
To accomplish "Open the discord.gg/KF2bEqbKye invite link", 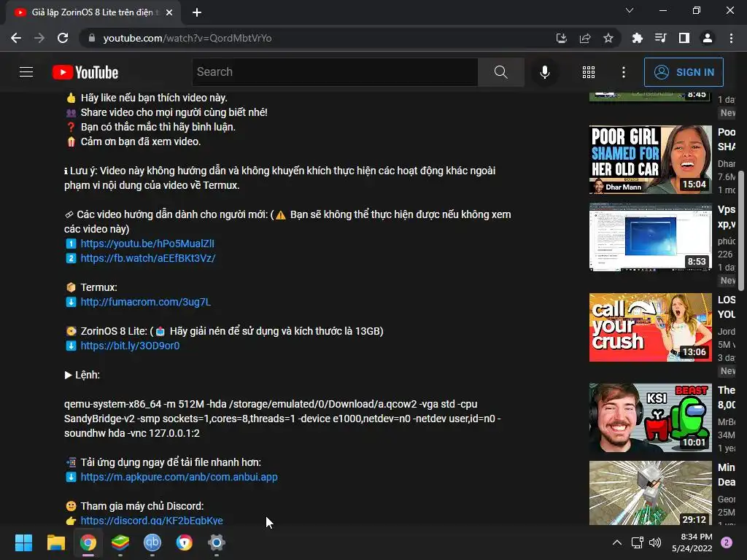I will point(152,520).
